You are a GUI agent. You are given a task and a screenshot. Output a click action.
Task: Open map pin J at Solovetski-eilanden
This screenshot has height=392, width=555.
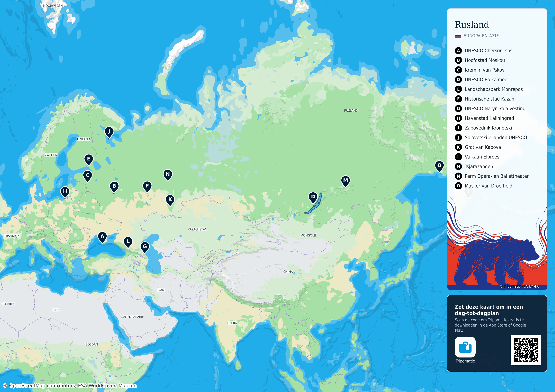click(109, 133)
